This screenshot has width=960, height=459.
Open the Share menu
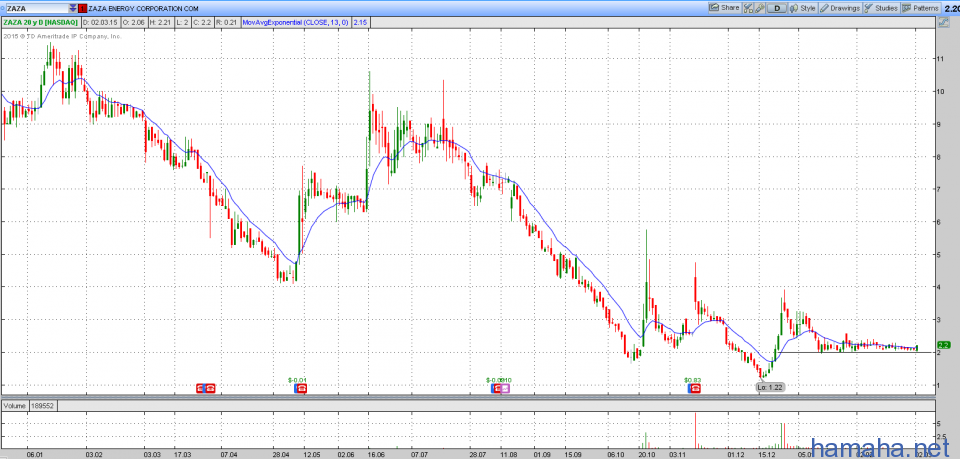(724, 8)
